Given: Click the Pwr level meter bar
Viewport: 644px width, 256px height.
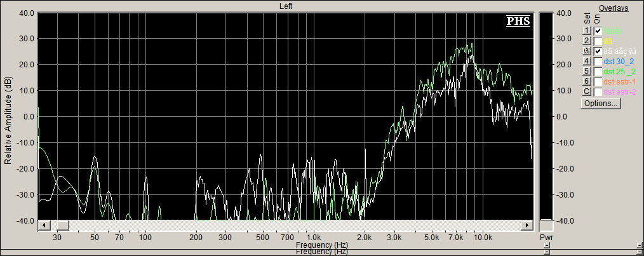Looking at the screenshot, I should click(546, 117).
